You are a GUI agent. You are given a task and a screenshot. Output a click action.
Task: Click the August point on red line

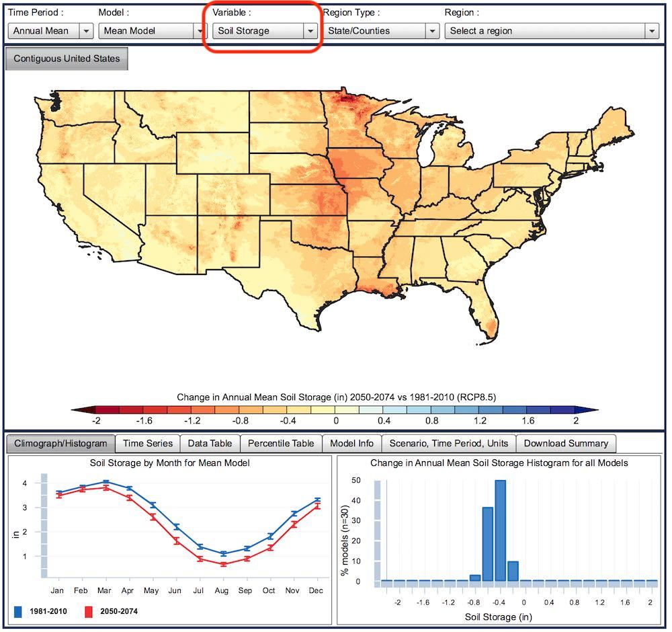point(223,564)
